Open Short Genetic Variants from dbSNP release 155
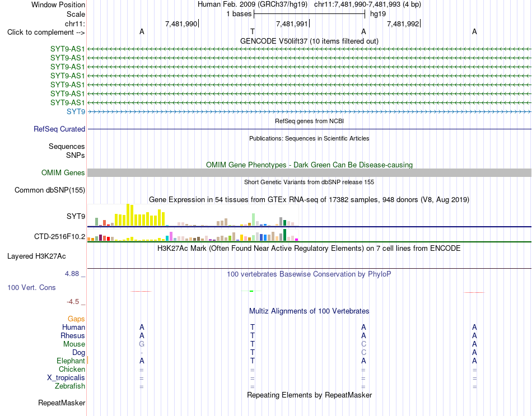The width and height of the screenshot is (532, 416). 309,182
